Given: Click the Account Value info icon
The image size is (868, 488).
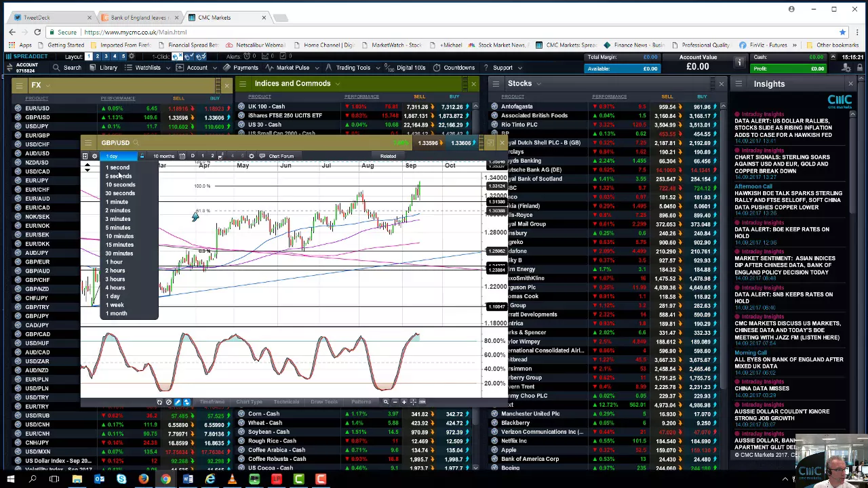Looking at the screenshot, I should tap(739, 62).
